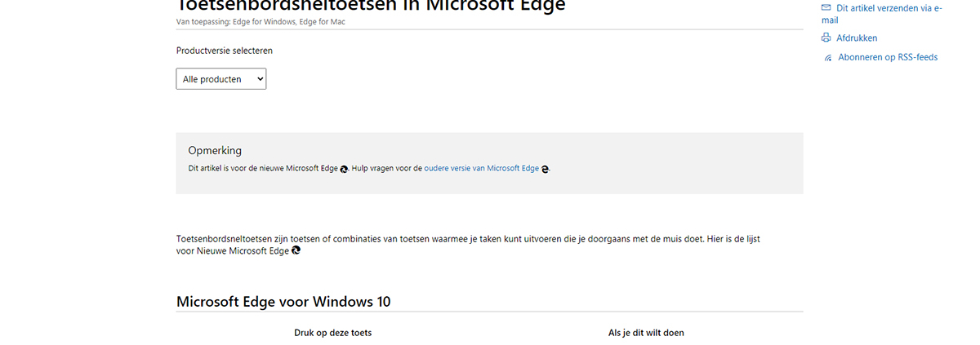
Task: Click the chevron arrow of Alle producten combo box
Action: [x=260, y=79]
